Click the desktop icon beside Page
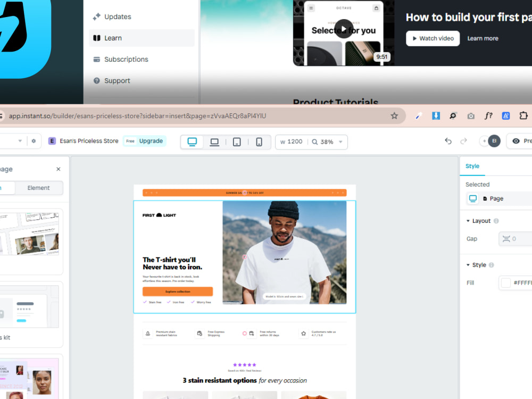The image size is (532, 399). (x=472, y=198)
